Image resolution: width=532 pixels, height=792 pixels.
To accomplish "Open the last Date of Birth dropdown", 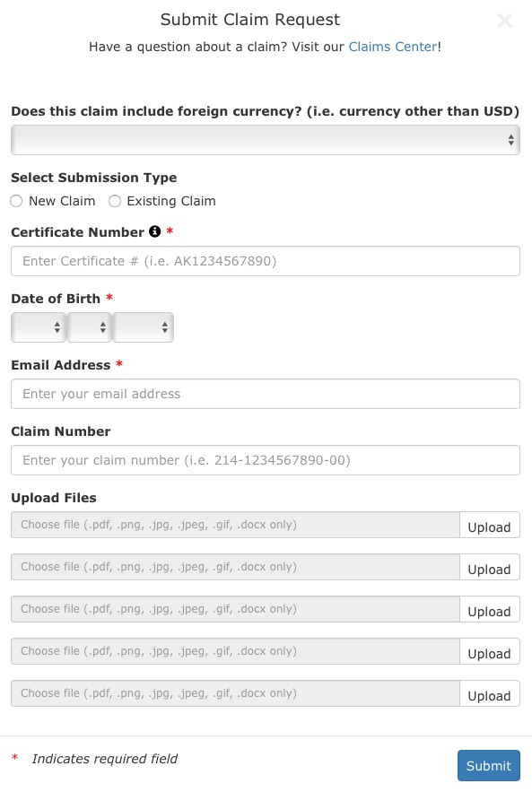I will [143, 327].
